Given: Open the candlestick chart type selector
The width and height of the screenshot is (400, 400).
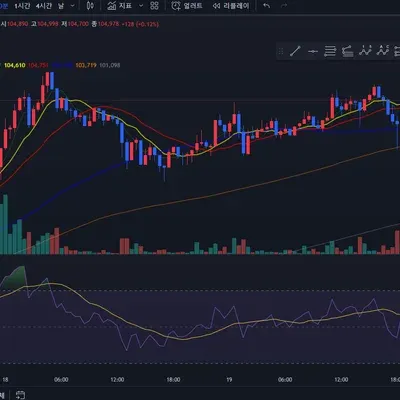Looking at the screenshot, I should click(90, 6).
